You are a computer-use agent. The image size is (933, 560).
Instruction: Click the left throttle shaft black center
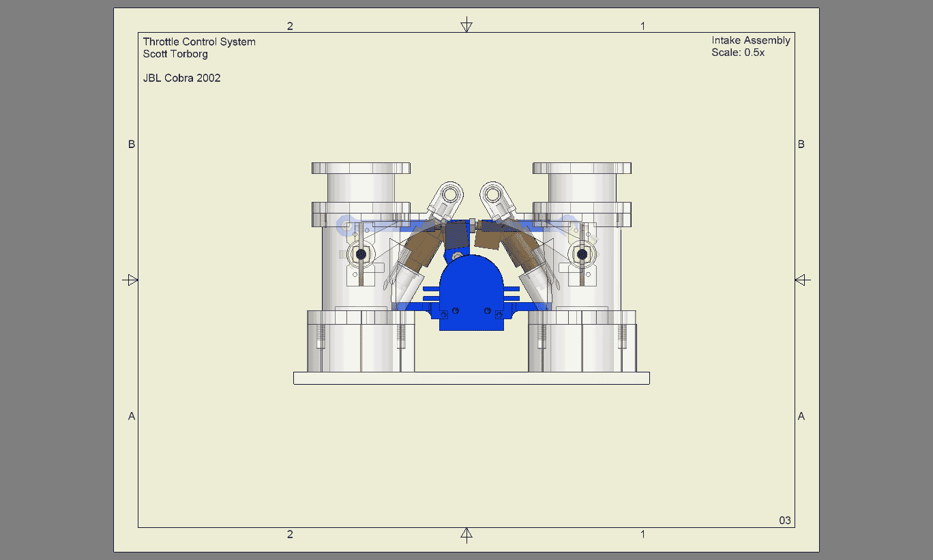[361, 254]
